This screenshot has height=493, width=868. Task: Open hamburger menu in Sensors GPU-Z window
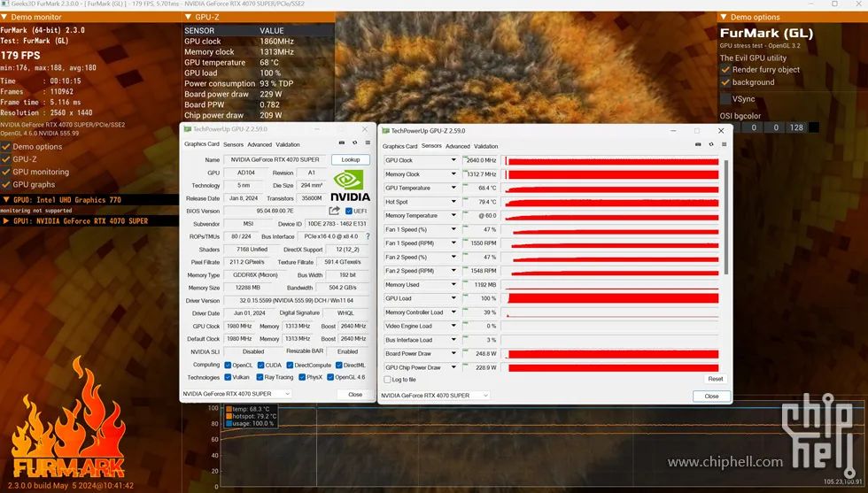pyautogui.click(x=725, y=144)
